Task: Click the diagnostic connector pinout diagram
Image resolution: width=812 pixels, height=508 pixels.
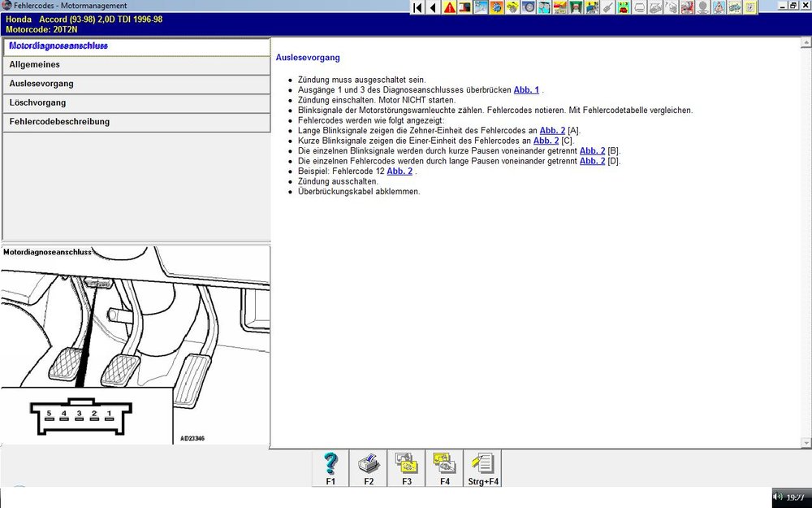Action: [78, 415]
